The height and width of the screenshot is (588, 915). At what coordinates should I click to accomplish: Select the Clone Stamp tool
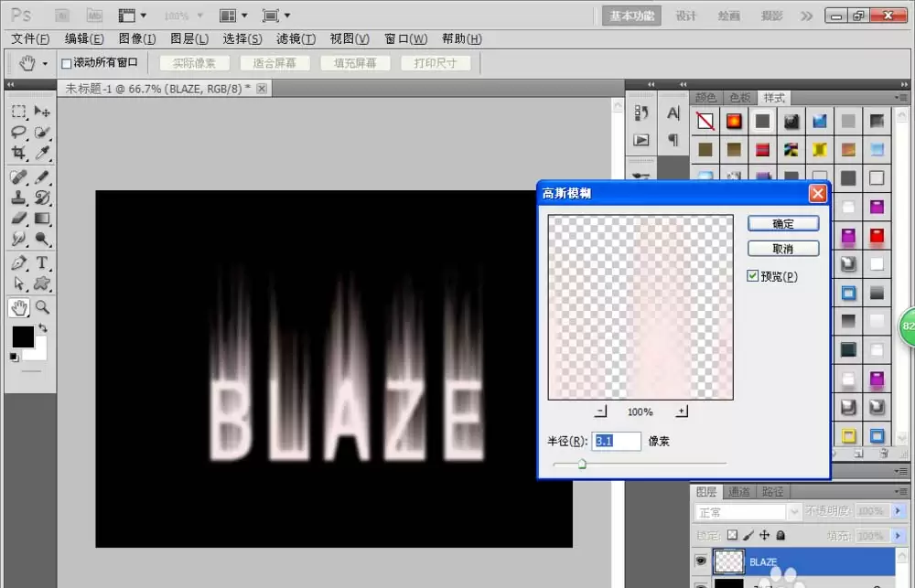(x=18, y=198)
